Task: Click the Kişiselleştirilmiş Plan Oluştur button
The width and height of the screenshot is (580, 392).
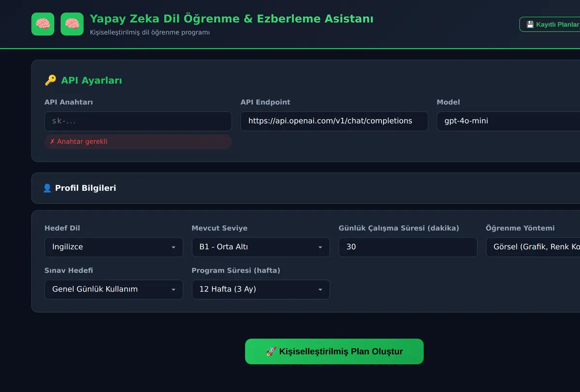Action: tap(334, 351)
